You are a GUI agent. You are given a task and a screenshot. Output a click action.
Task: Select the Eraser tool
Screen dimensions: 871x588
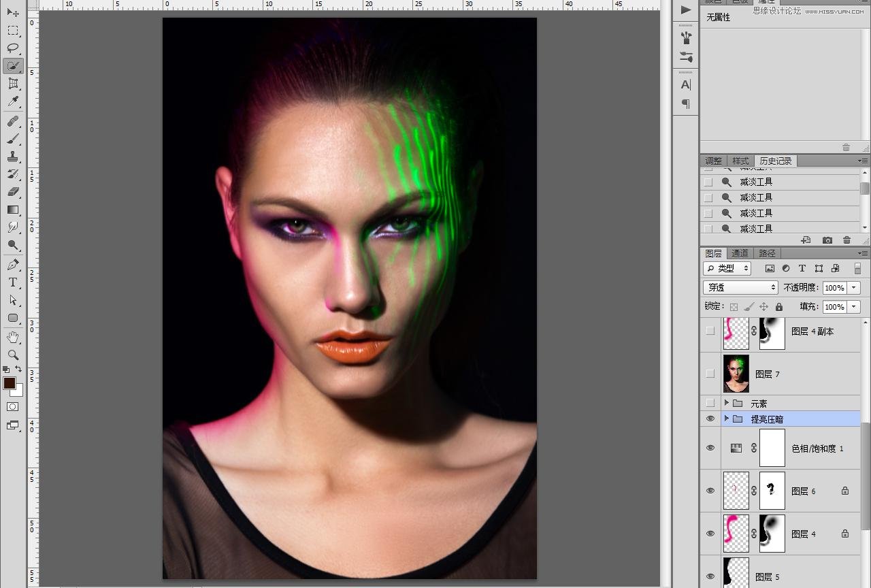[x=13, y=192]
